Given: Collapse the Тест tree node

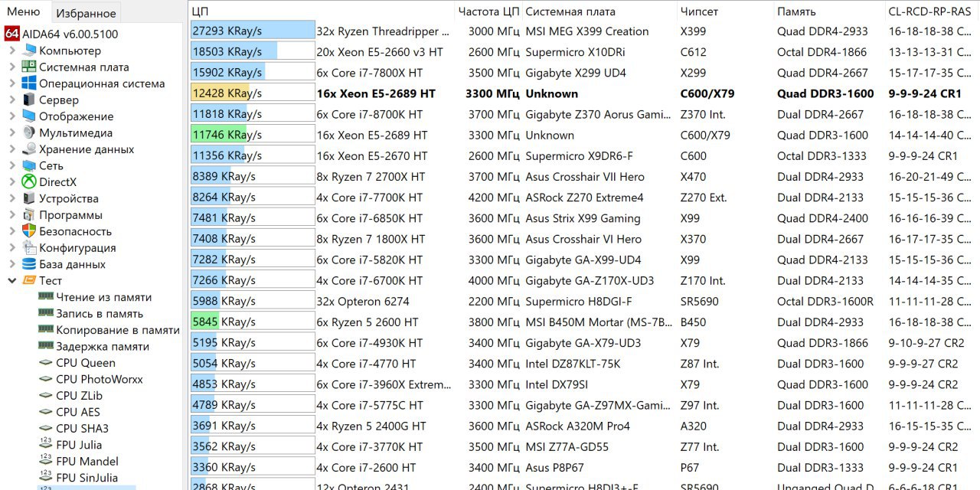Looking at the screenshot, I should 12,281.
